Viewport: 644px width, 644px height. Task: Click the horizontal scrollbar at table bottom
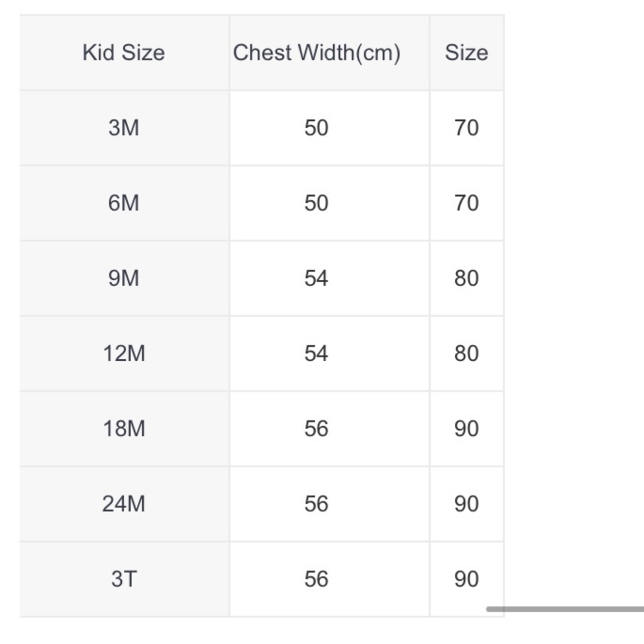565,609
